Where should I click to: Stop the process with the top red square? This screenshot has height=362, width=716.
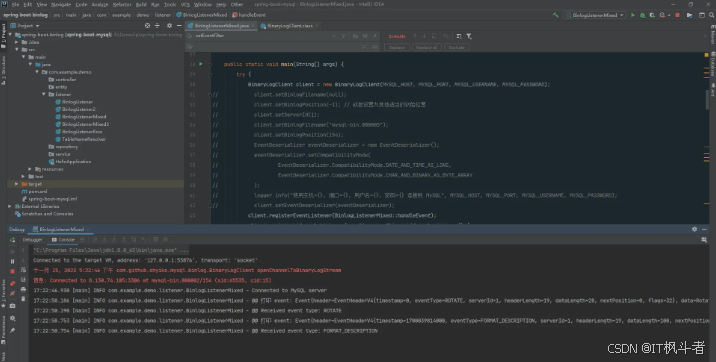pyautogui.click(x=677, y=15)
